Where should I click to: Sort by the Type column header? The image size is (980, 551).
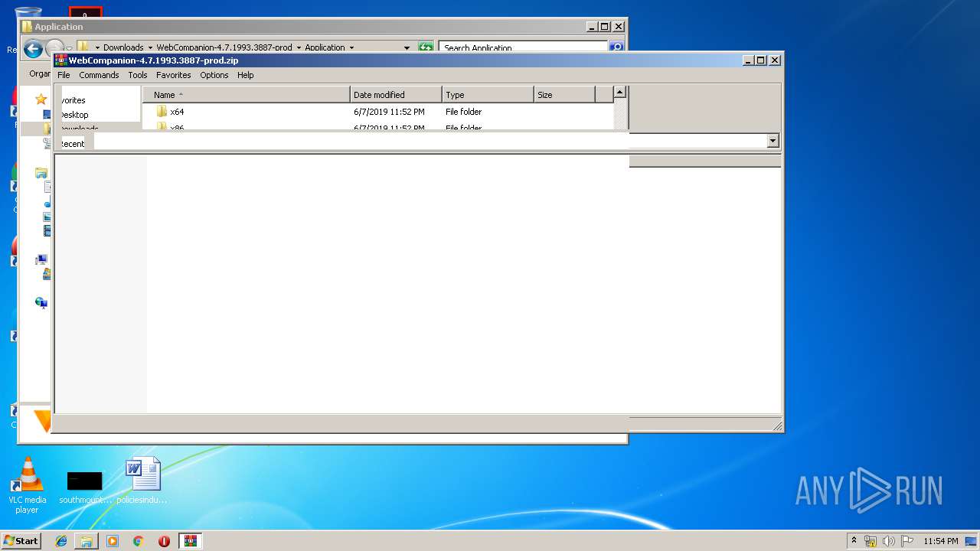coord(488,95)
